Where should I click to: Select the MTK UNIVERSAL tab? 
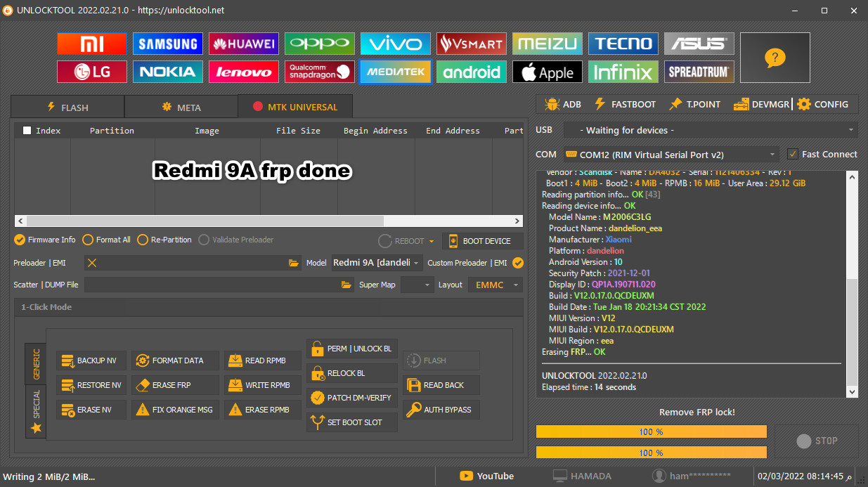[x=295, y=106]
